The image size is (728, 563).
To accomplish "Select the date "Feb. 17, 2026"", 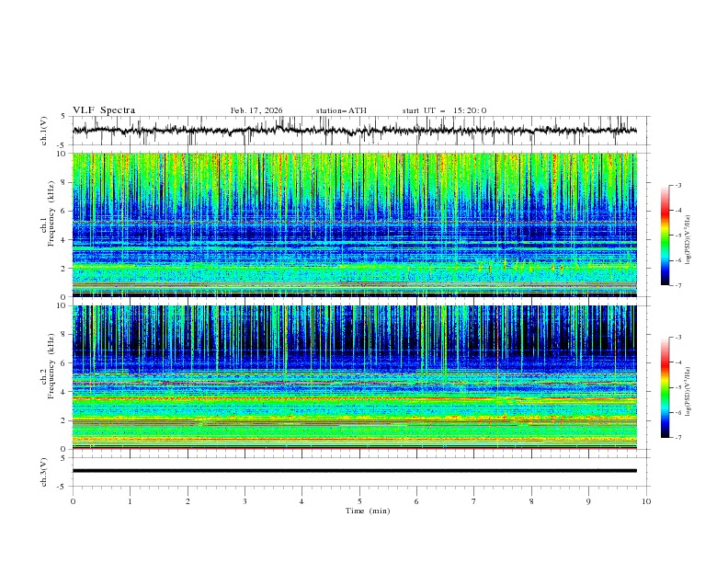I will [256, 110].
